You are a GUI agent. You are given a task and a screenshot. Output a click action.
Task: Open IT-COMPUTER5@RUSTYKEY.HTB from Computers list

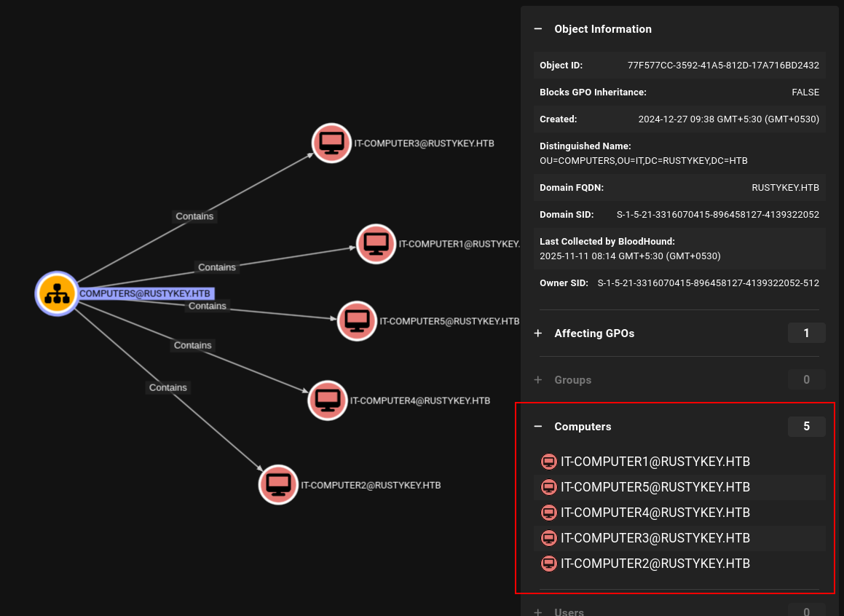655,487
